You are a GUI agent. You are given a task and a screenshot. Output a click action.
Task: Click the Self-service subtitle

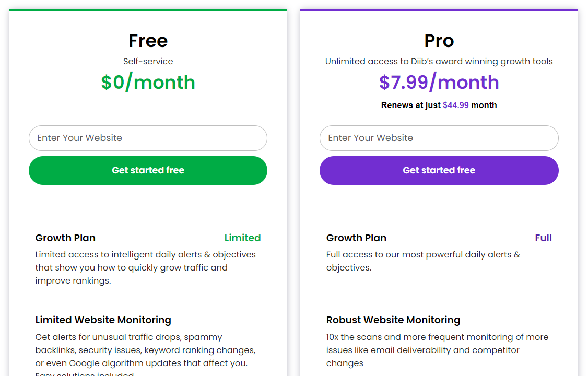pos(148,62)
